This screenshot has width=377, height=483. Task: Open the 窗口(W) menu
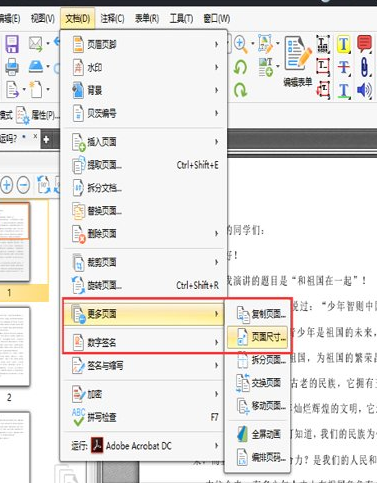tap(217, 18)
